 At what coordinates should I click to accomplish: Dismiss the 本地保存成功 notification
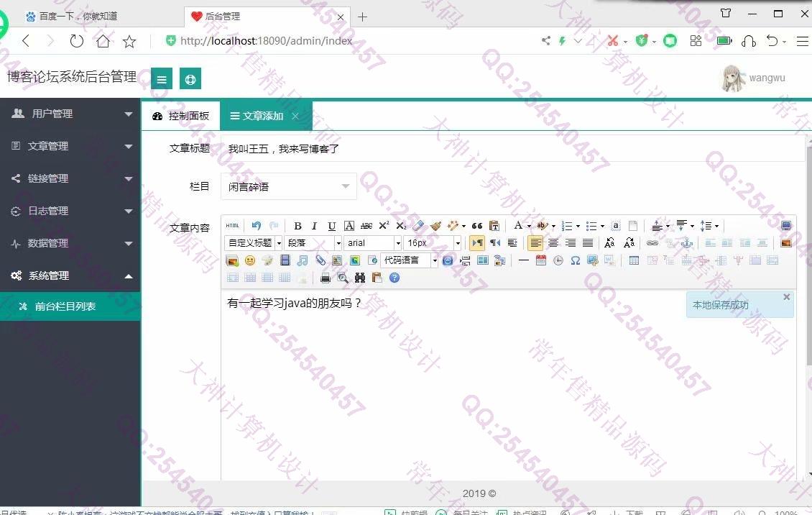787,297
